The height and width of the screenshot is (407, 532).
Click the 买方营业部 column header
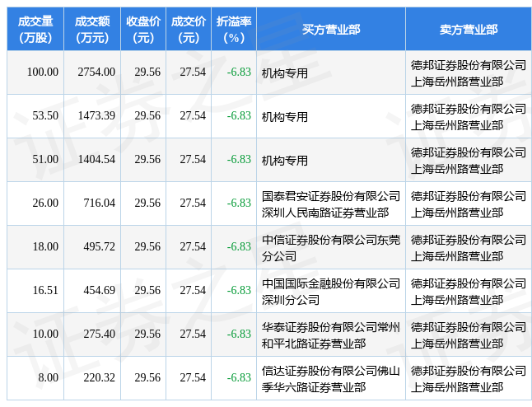click(x=331, y=29)
